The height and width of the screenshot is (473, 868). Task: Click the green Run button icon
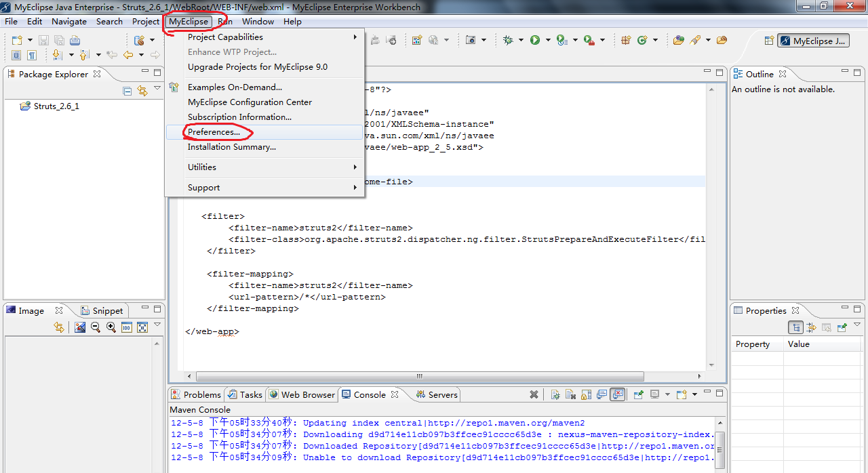coord(534,41)
